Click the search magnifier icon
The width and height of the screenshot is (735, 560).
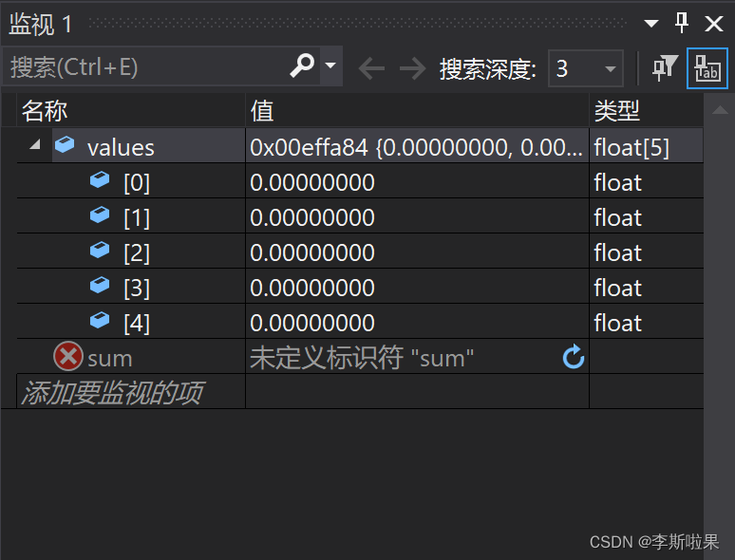point(302,65)
